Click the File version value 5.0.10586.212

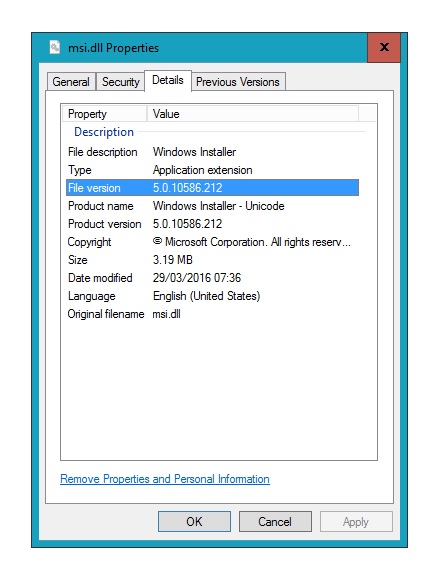tap(187, 188)
